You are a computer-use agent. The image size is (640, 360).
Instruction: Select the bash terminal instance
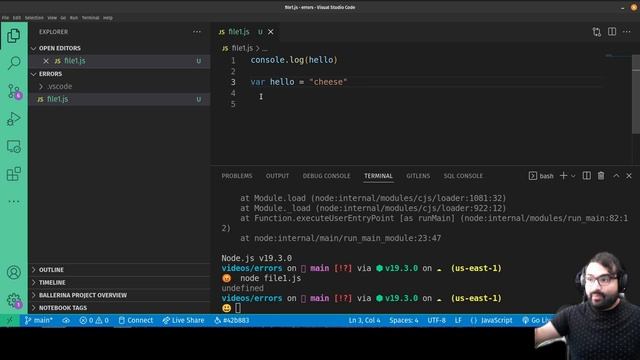pos(541,176)
